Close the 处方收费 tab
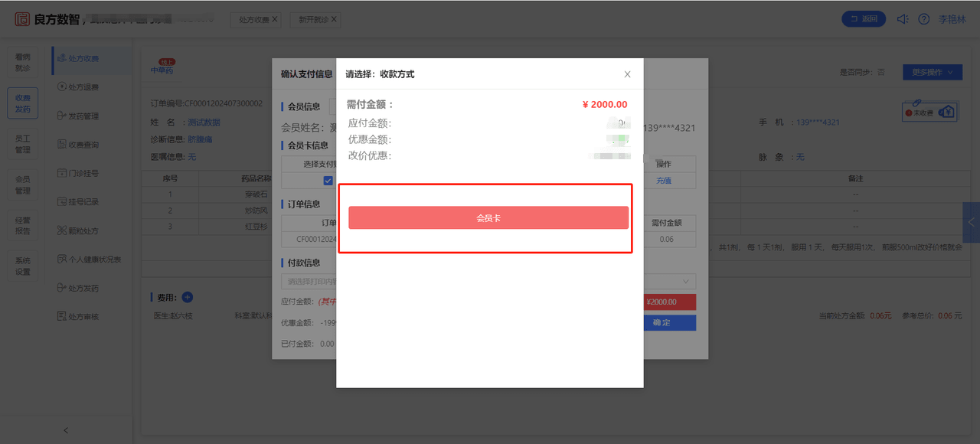Viewport: 980px width, 444px height. click(275, 19)
